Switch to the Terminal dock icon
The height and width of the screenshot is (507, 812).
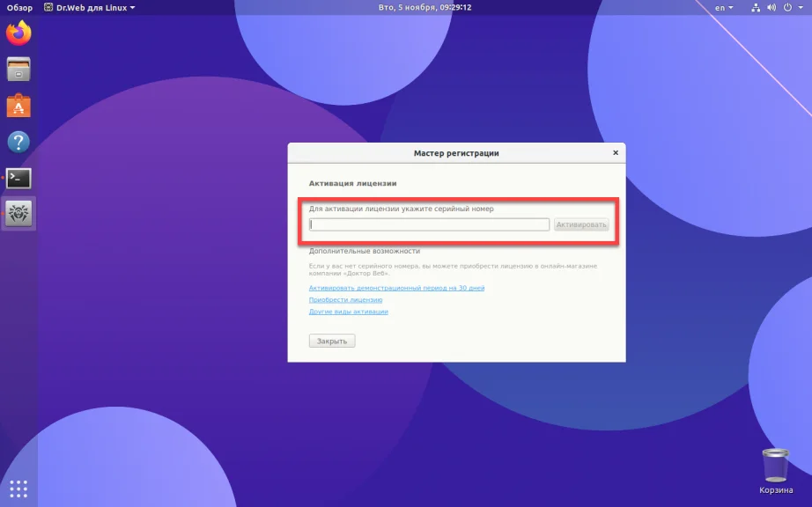pyautogui.click(x=18, y=178)
